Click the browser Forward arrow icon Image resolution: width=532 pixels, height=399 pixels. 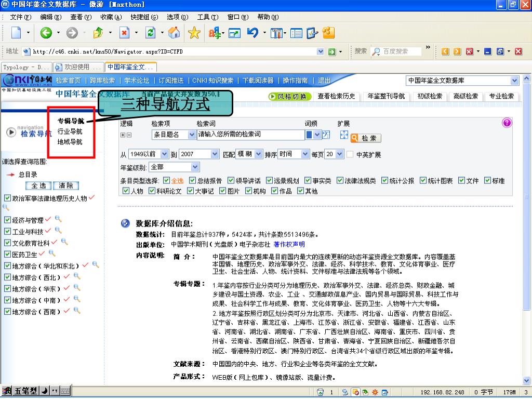72,33
